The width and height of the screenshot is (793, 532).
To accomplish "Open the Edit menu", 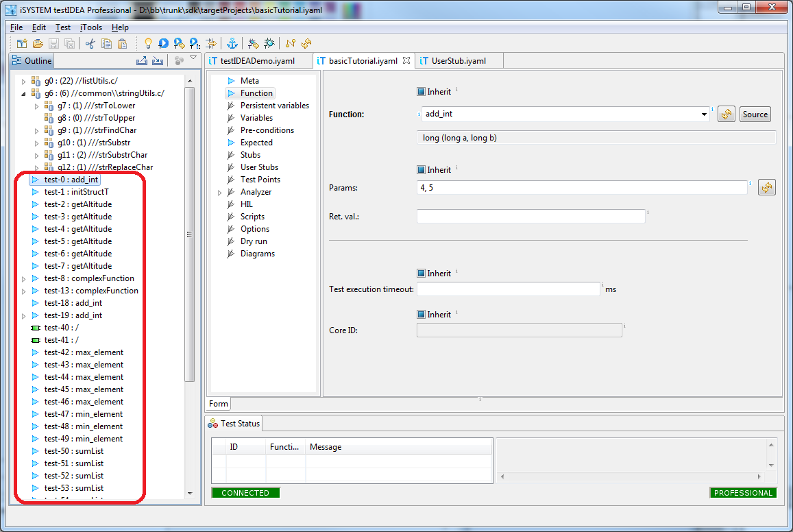I will click(x=39, y=27).
